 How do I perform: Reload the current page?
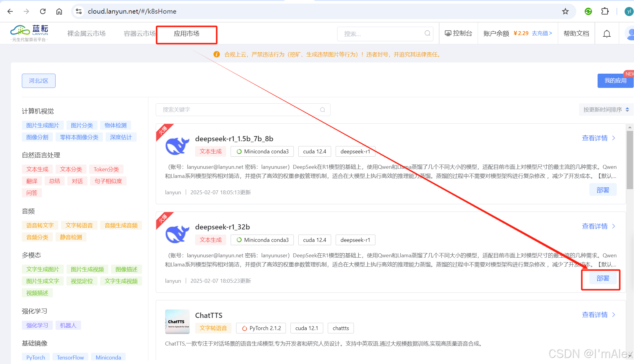point(43,12)
